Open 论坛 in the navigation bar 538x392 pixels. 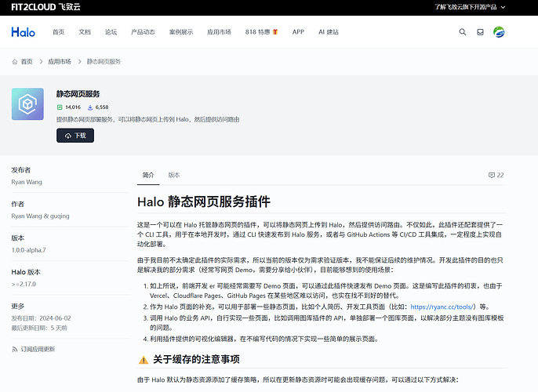[111, 32]
